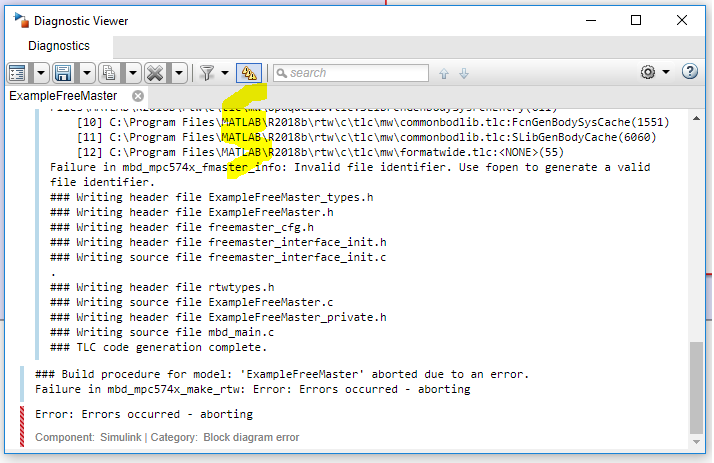The image size is (714, 463).
Task: Open the filter dropdown arrow
Action: (x=225, y=73)
